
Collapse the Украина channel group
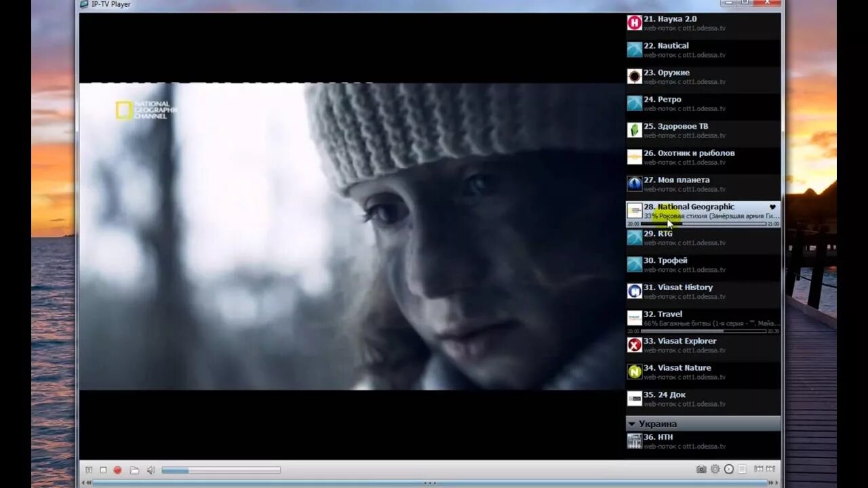(x=631, y=424)
